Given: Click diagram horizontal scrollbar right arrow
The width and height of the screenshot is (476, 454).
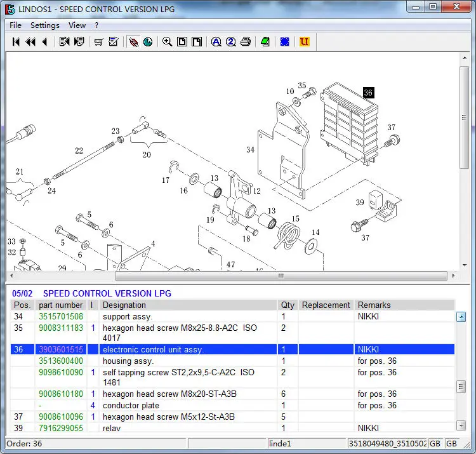Looking at the screenshot, I should [x=454, y=276].
